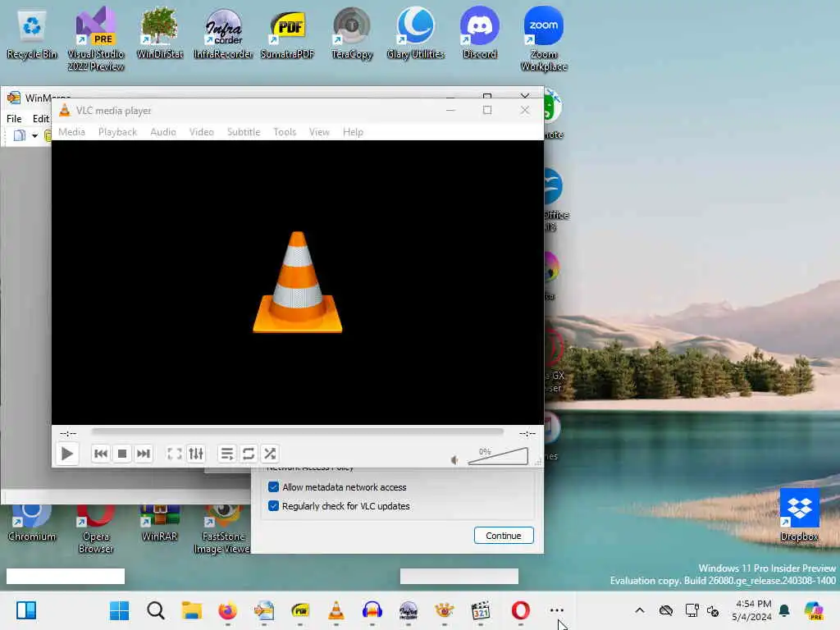Open Copilot Preview tray icon

(x=814, y=610)
